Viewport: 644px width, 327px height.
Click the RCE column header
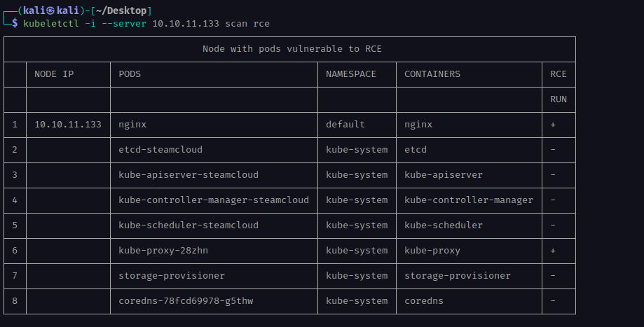click(559, 74)
